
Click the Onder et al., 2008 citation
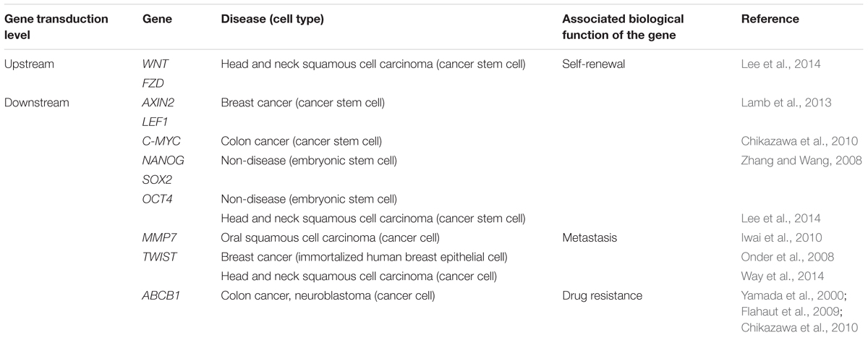[x=788, y=256]
